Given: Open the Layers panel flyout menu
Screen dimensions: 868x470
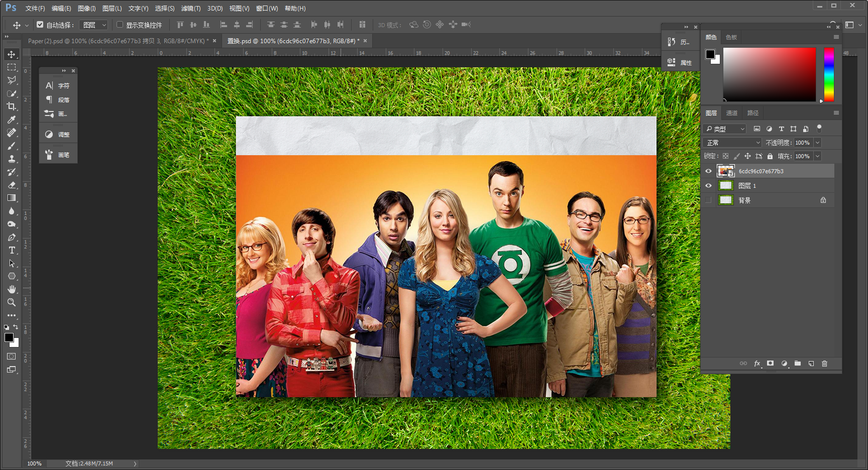Looking at the screenshot, I should [836, 113].
